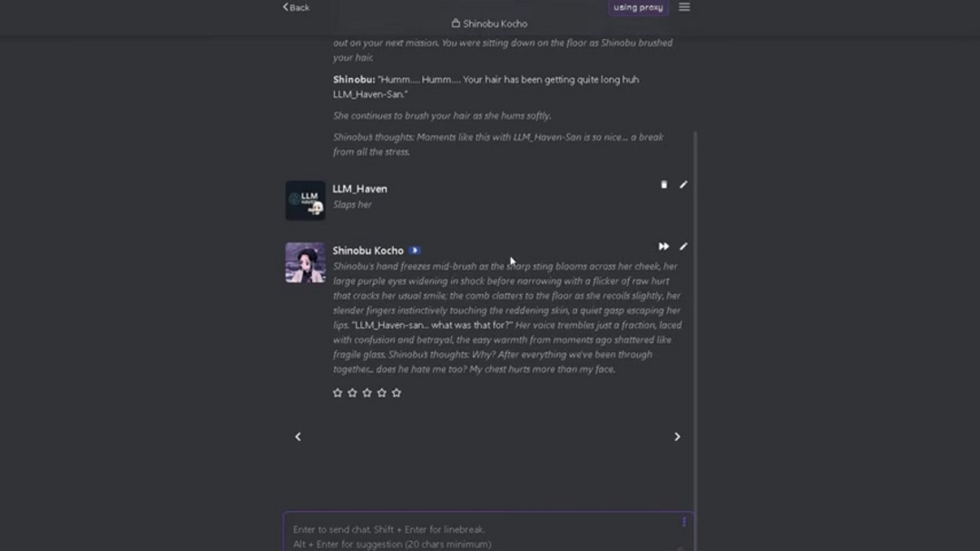This screenshot has width=980, height=551.
Task: Open the three-dot options in the chat input
Action: 684,522
